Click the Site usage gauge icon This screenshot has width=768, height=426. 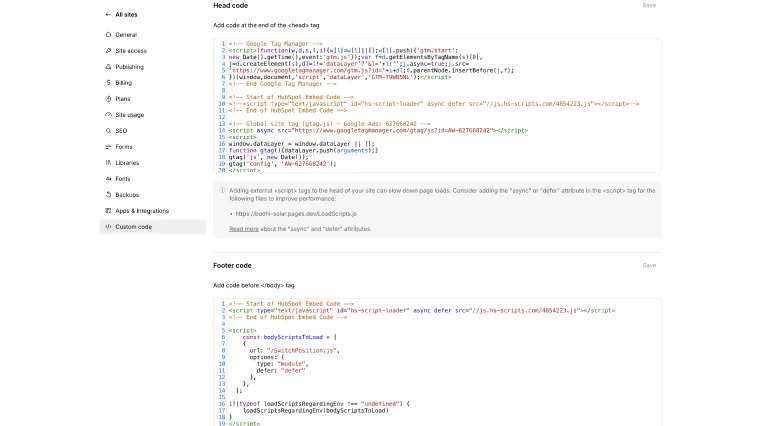(108, 115)
